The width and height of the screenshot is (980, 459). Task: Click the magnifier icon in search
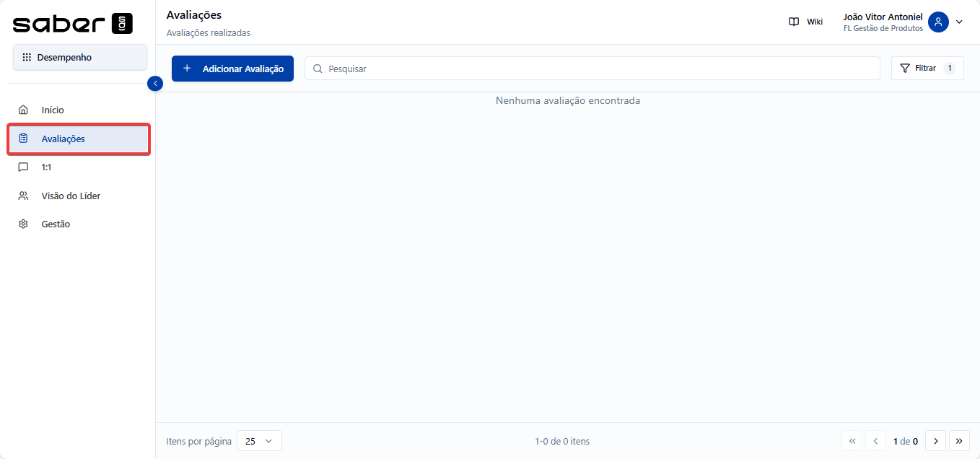(x=318, y=69)
